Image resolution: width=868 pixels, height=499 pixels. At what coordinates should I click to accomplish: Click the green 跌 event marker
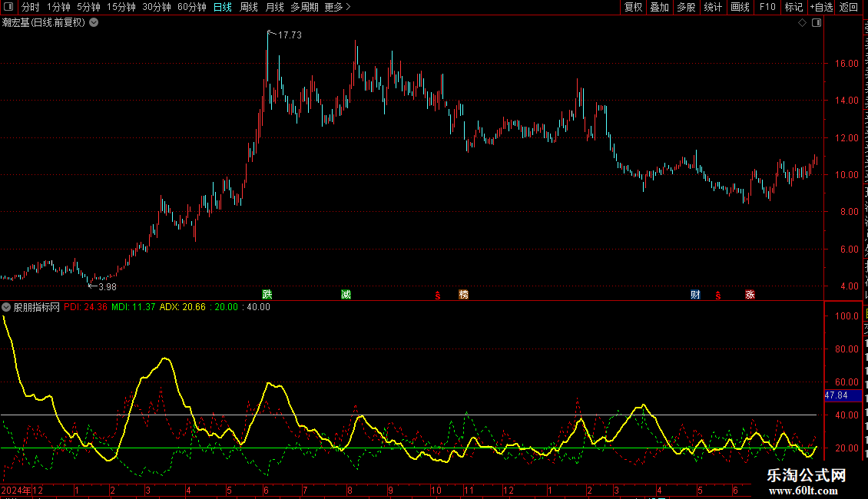click(267, 294)
